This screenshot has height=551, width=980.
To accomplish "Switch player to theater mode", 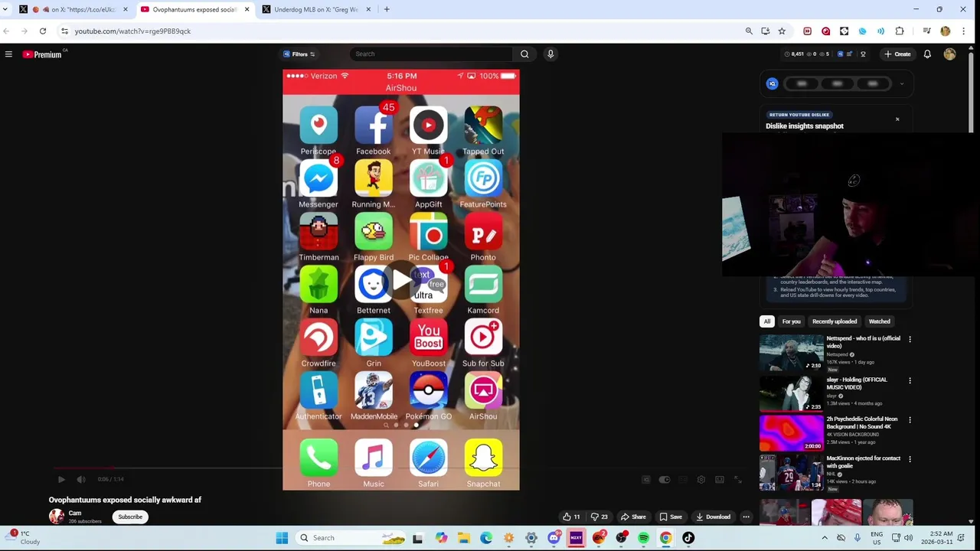I will [720, 480].
